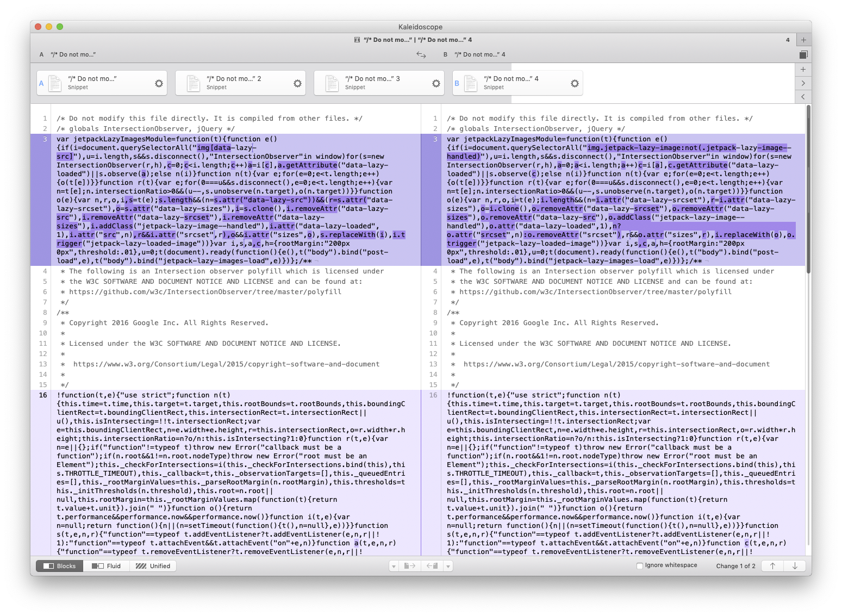Switch to Blocks view mode
Screen dimensions: 842x616
(x=60, y=566)
